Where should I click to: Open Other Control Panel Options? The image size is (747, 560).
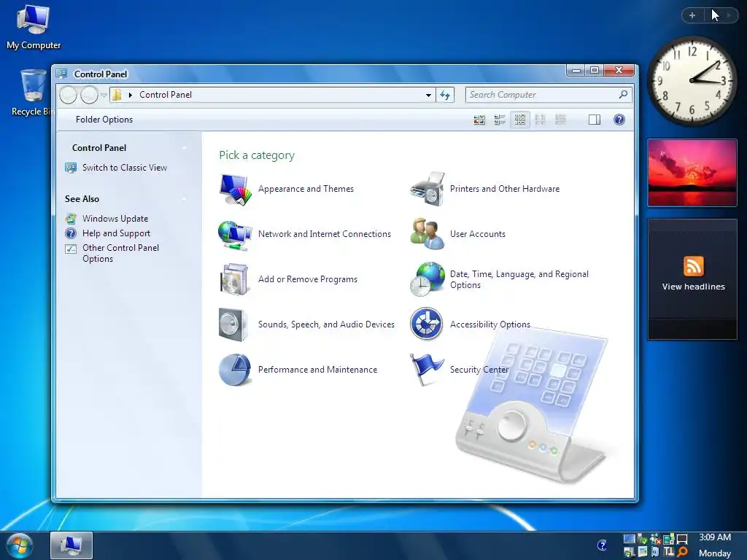(120, 253)
